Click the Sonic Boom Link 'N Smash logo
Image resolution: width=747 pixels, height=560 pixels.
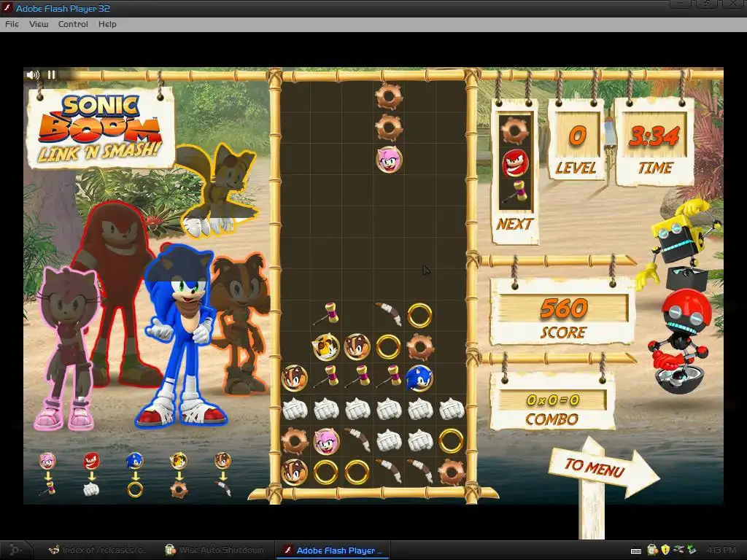coord(100,128)
